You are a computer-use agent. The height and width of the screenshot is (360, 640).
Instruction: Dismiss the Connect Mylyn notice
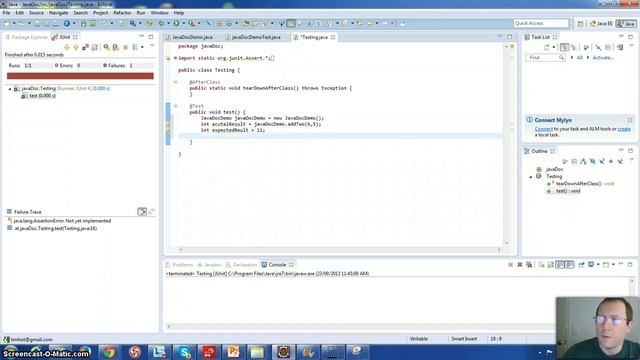click(629, 120)
